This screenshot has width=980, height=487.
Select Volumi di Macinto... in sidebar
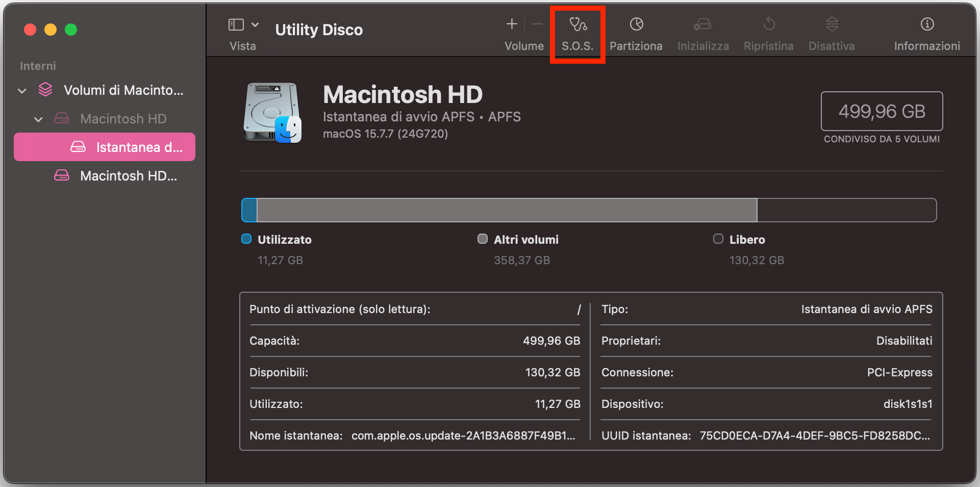point(105,90)
